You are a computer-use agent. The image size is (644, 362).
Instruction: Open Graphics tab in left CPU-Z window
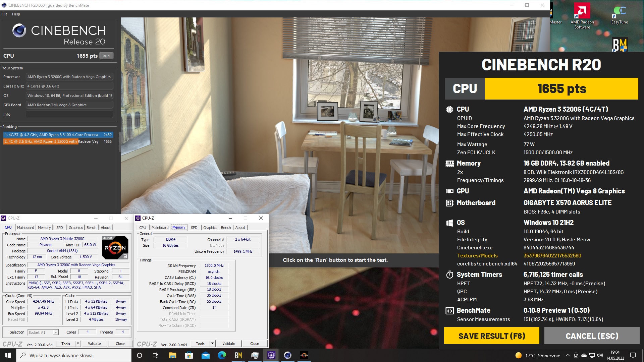(x=76, y=228)
